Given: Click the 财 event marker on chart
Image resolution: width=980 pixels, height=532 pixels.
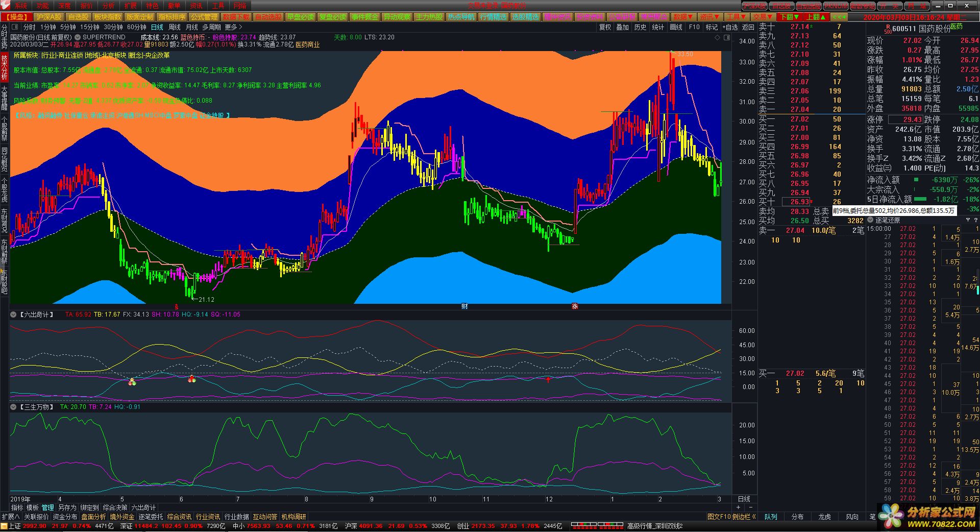Looking at the screenshot, I should [464, 306].
